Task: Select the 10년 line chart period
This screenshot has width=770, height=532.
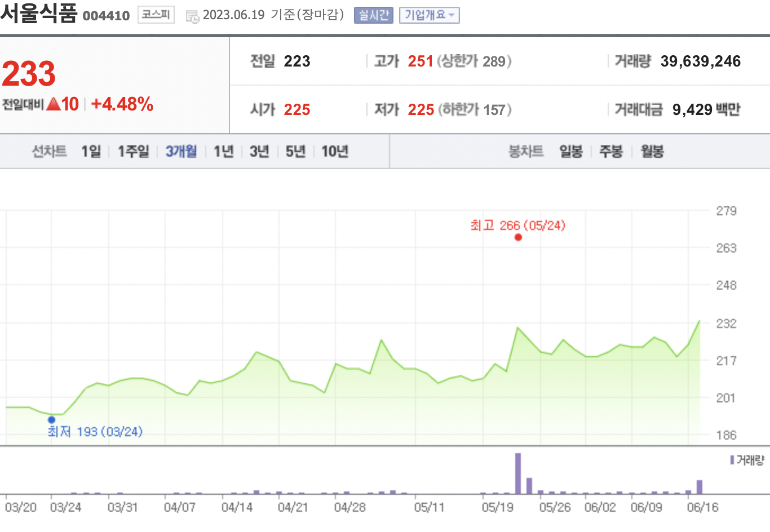Action: pos(335,151)
